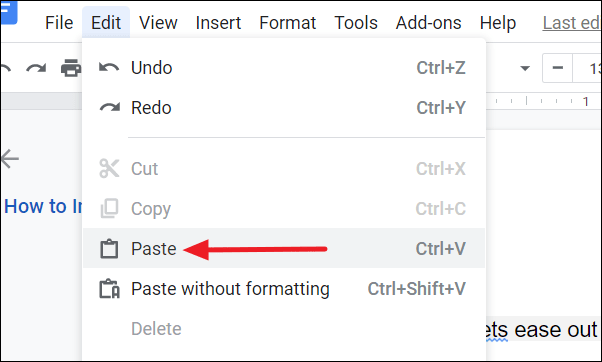Close the outline with back arrow

[10, 159]
